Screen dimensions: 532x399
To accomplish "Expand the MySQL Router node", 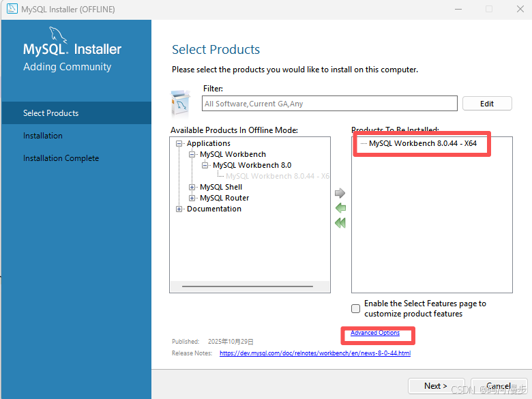I will point(192,198).
